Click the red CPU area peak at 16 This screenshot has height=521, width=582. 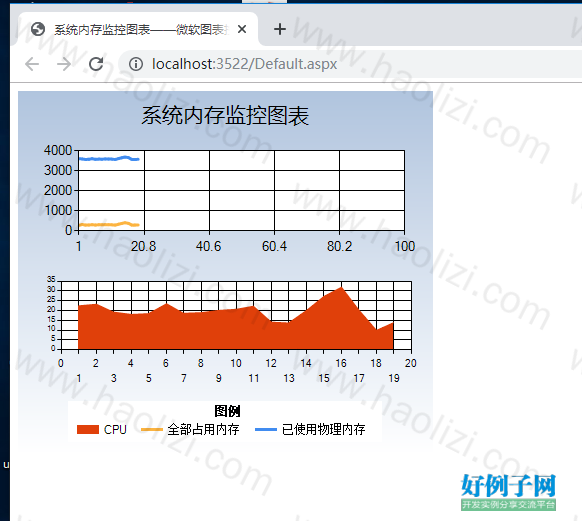tap(341, 288)
